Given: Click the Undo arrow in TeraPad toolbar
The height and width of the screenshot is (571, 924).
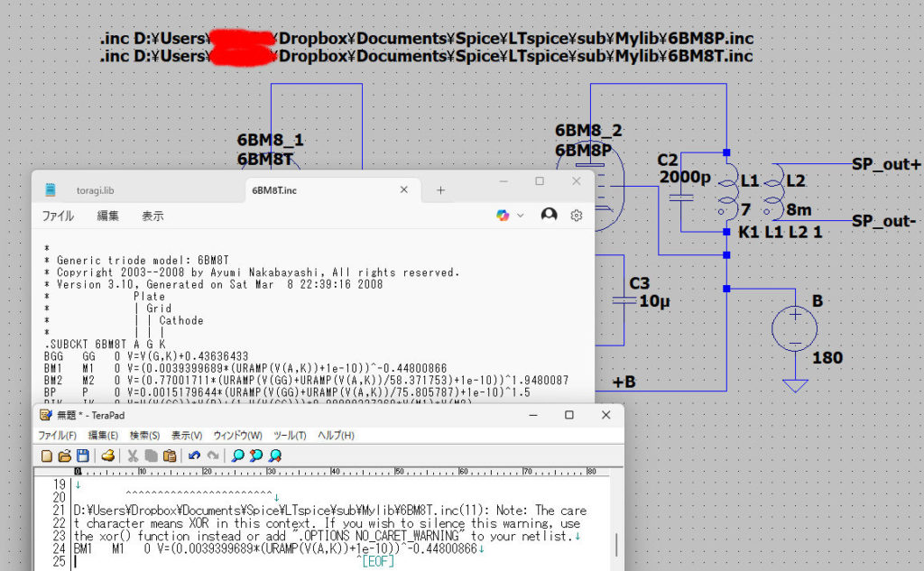Looking at the screenshot, I should point(194,456).
